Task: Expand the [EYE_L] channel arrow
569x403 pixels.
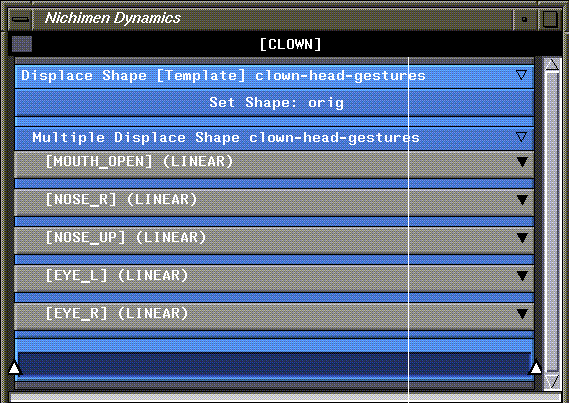Action: pyautogui.click(x=522, y=276)
